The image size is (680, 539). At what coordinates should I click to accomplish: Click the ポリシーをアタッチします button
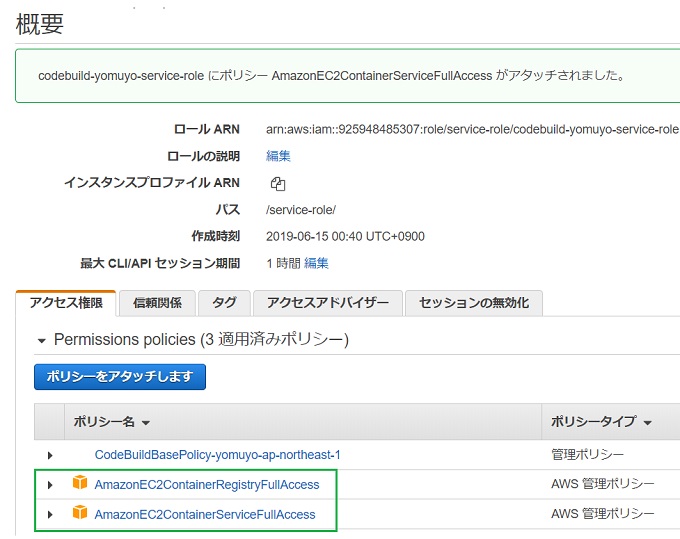click(120, 377)
